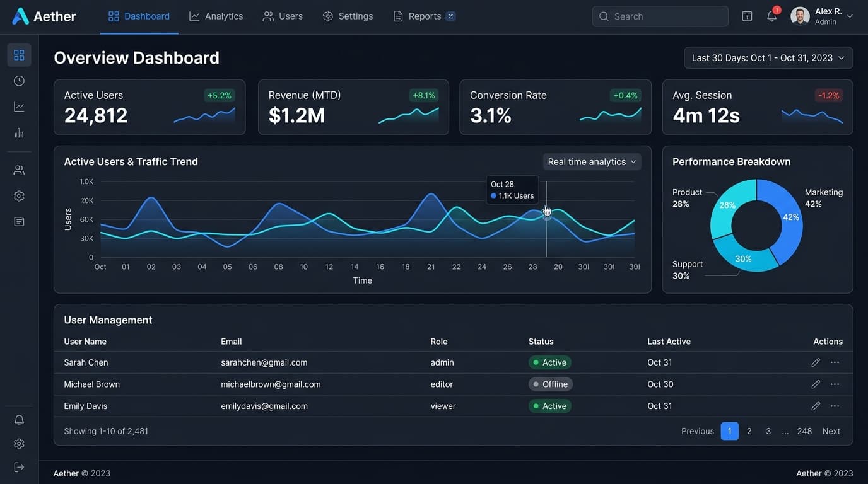Click Alex R.'s profile avatar
The width and height of the screenshot is (868, 484).
pyautogui.click(x=800, y=16)
